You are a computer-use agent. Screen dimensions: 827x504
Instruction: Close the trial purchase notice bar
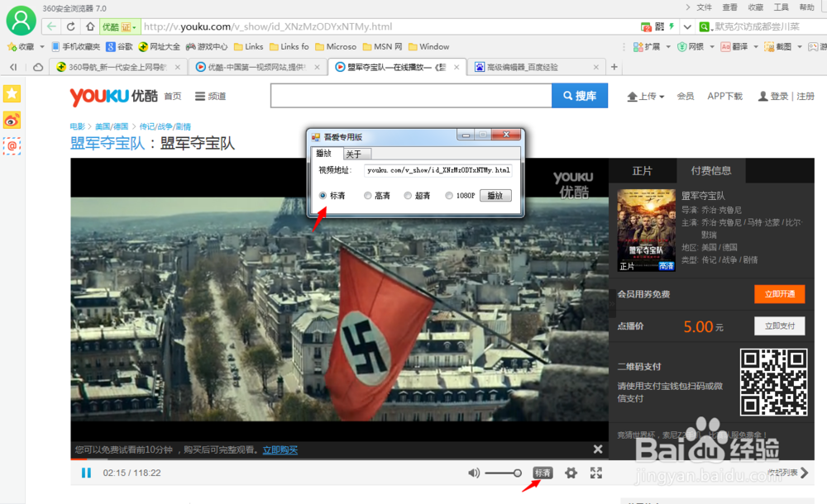pyautogui.click(x=598, y=449)
